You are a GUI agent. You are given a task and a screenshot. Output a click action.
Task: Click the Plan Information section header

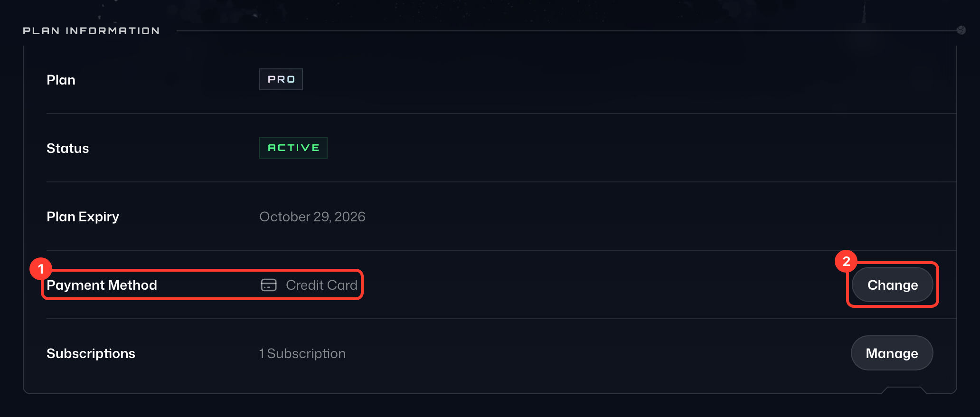[x=91, y=31]
